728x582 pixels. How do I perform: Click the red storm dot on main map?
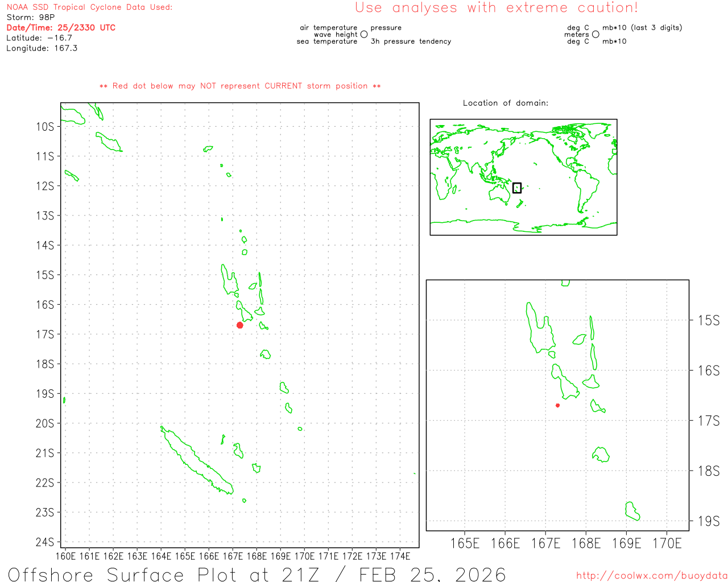pyautogui.click(x=240, y=325)
